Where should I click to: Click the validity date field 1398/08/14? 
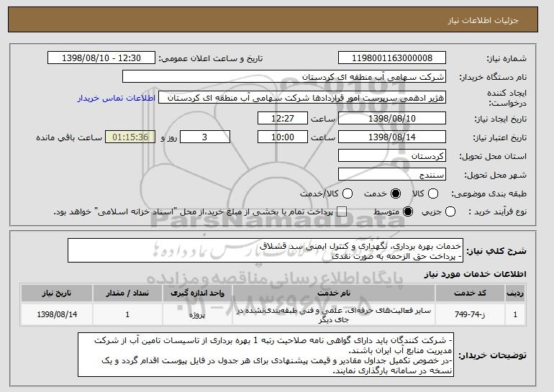(392, 137)
